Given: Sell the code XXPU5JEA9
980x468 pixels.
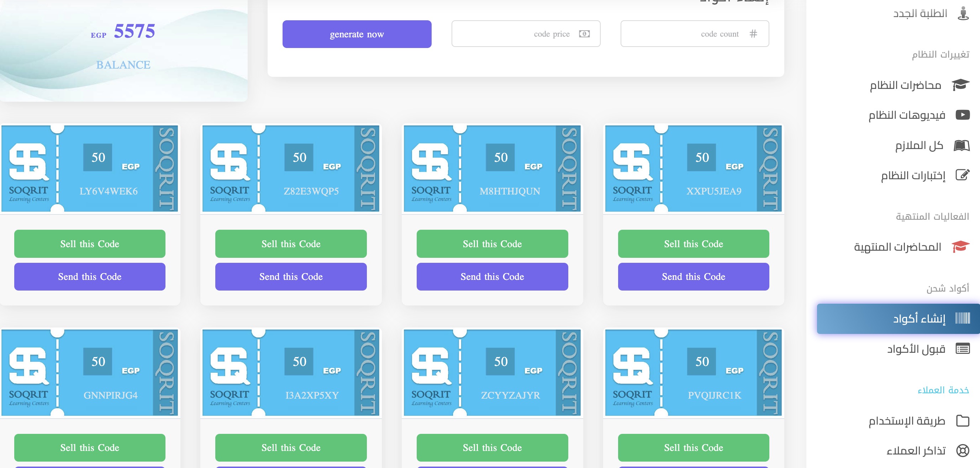Looking at the screenshot, I should click(x=693, y=244).
